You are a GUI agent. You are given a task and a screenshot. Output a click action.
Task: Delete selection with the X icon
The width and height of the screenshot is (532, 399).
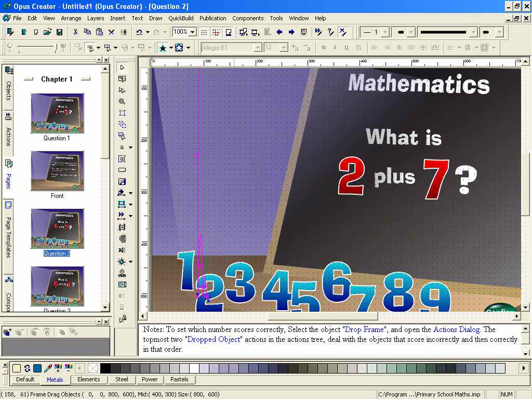coord(111,32)
